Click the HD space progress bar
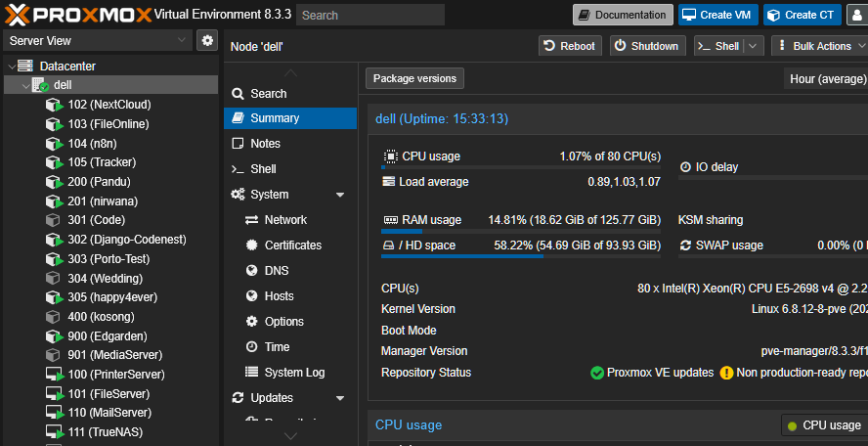 521,256
